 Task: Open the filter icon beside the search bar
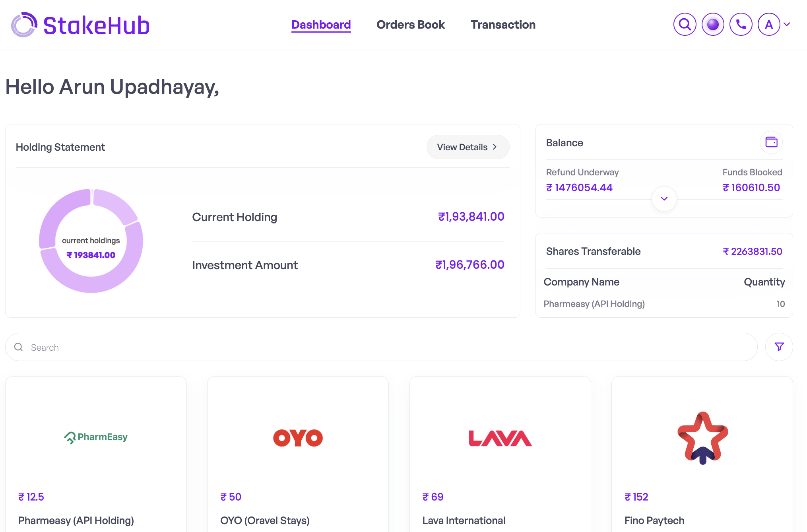(x=778, y=347)
